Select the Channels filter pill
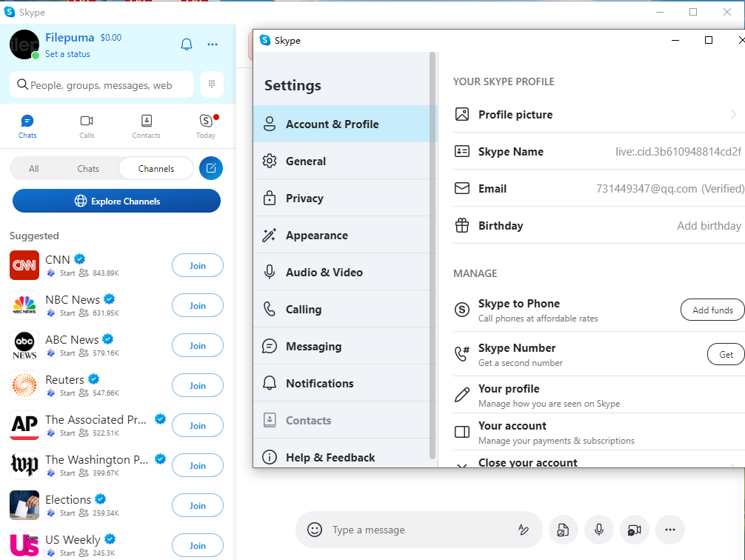745x560 pixels. tap(156, 168)
